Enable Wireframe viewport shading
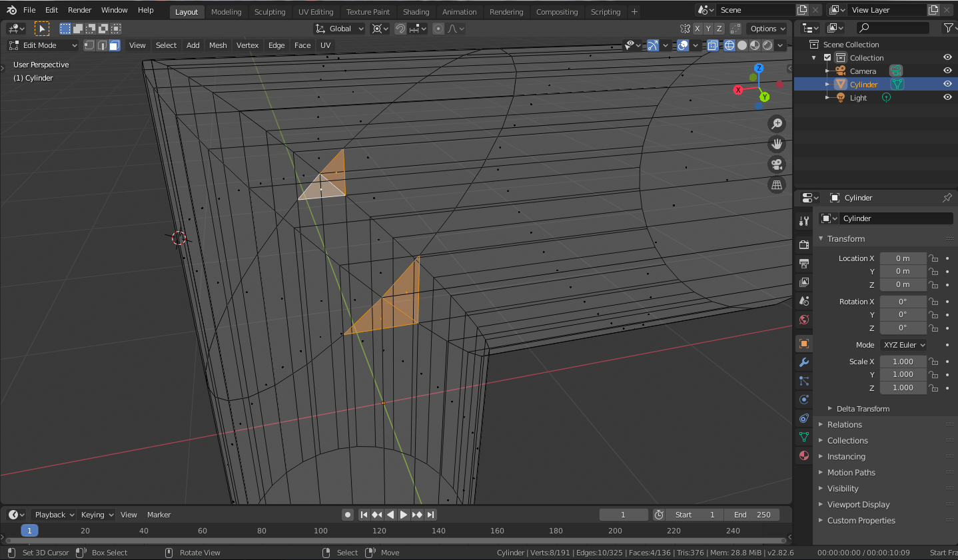The image size is (958, 560). coord(729,45)
